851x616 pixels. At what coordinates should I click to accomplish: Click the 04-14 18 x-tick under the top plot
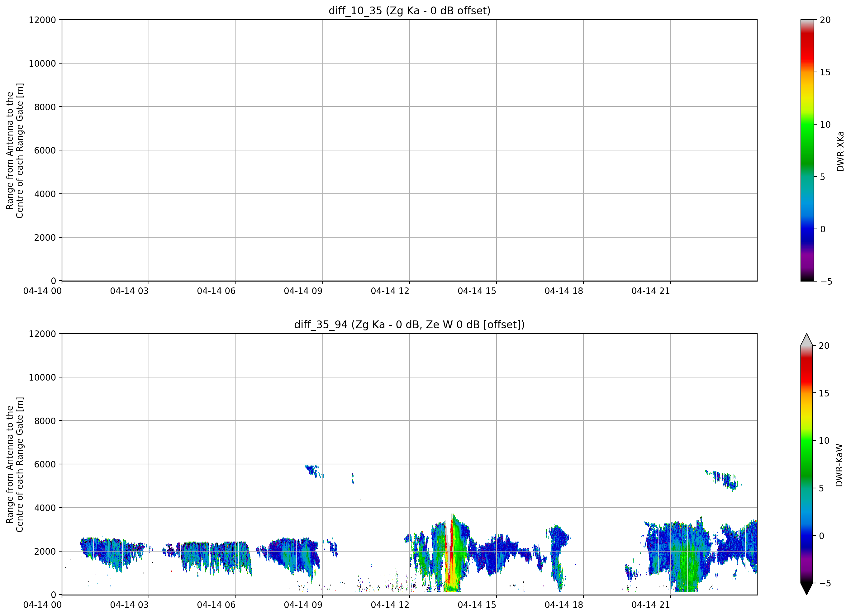pyautogui.click(x=564, y=291)
